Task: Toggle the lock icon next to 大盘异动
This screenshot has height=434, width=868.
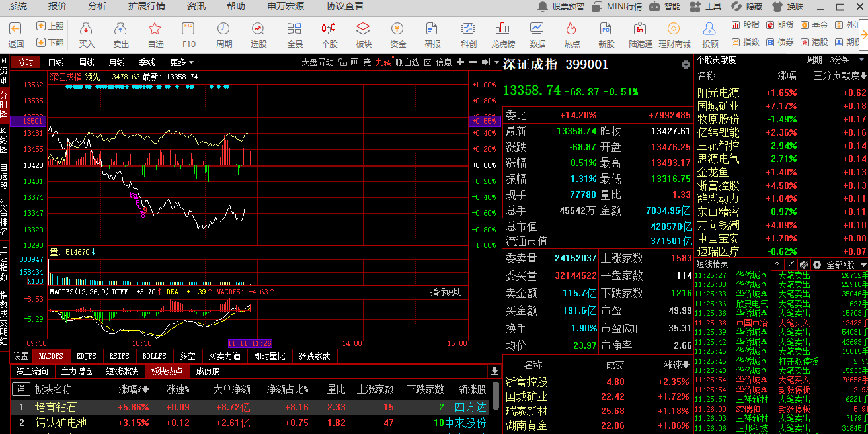Action: [x=342, y=62]
